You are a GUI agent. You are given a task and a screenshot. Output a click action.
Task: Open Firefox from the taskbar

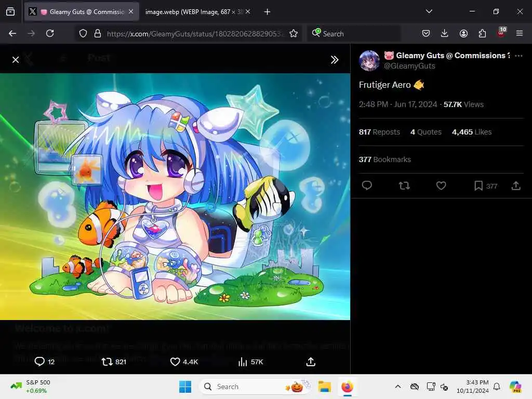pos(347,387)
